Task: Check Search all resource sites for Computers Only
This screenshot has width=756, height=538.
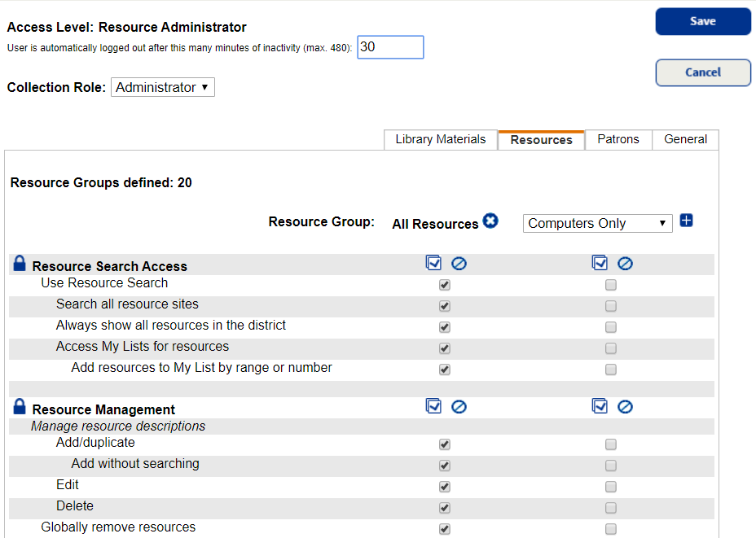Action: [x=611, y=306]
